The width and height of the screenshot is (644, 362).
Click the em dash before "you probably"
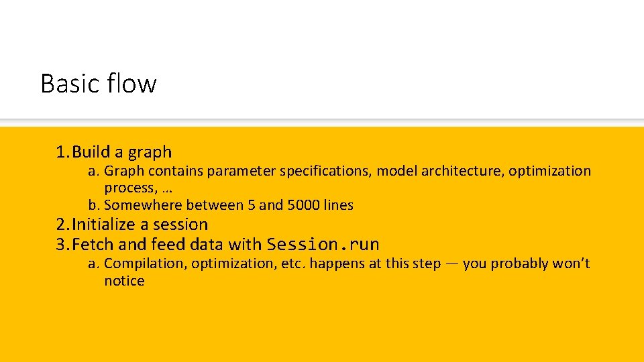451,263
